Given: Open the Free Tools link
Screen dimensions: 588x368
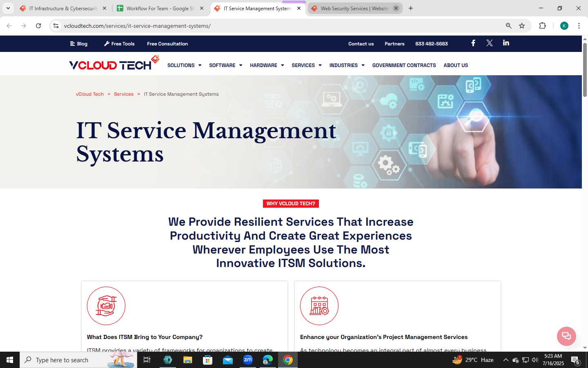Looking at the screenshot, I should click(119, 44).
